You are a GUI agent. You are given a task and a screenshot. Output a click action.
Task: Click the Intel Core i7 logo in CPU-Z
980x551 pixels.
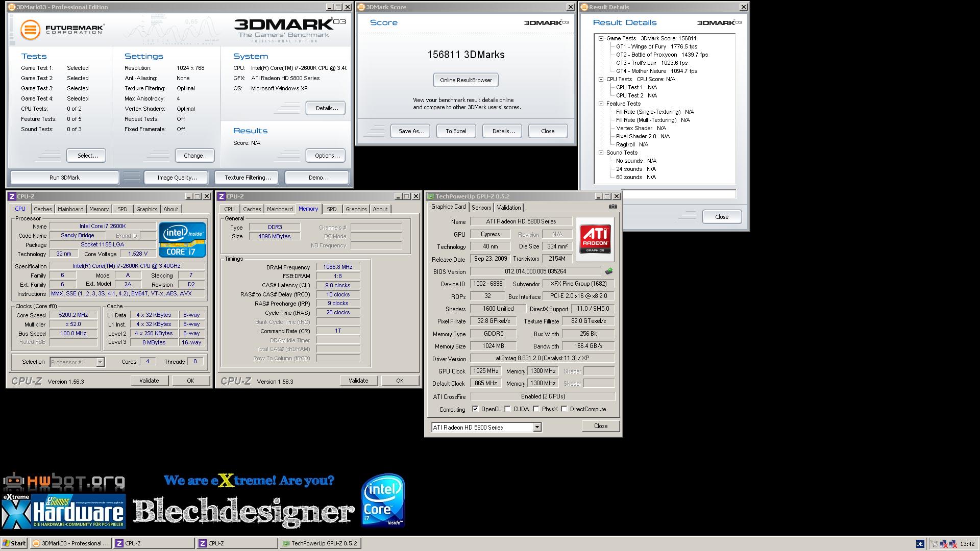click(x=182, y=239)
